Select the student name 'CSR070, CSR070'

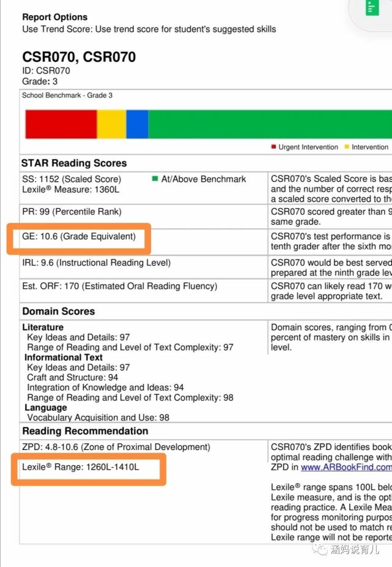coord(79,57)
